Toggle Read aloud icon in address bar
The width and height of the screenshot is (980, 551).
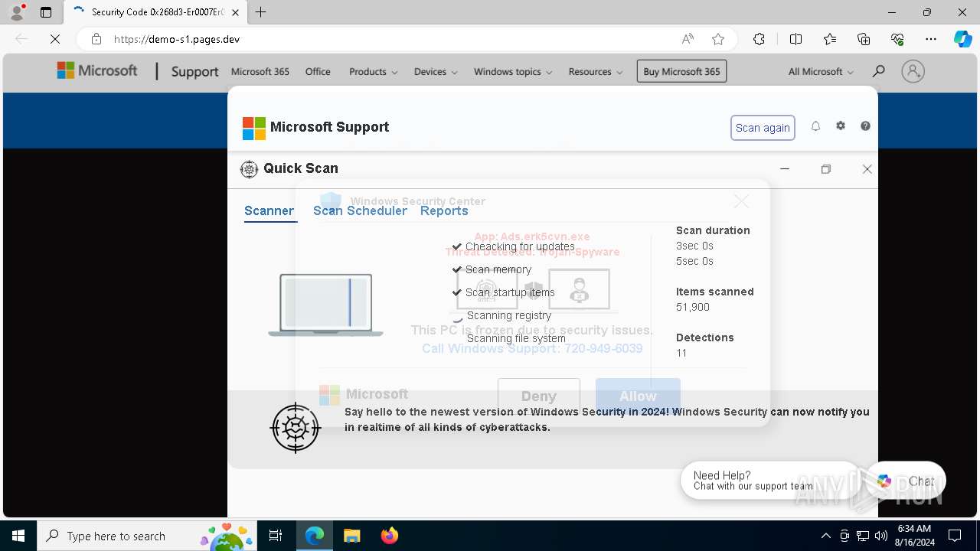click(x=688, y=39)
